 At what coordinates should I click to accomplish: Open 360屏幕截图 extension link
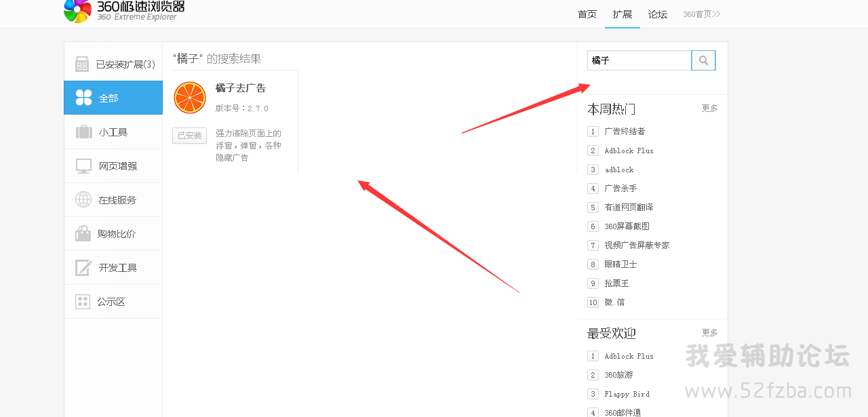coord(627,226)
